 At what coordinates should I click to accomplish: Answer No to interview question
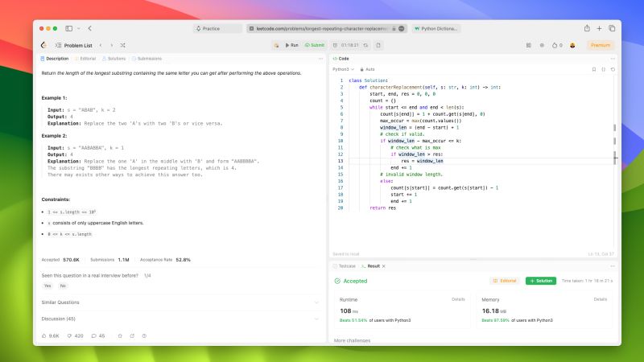click(63, 286)
